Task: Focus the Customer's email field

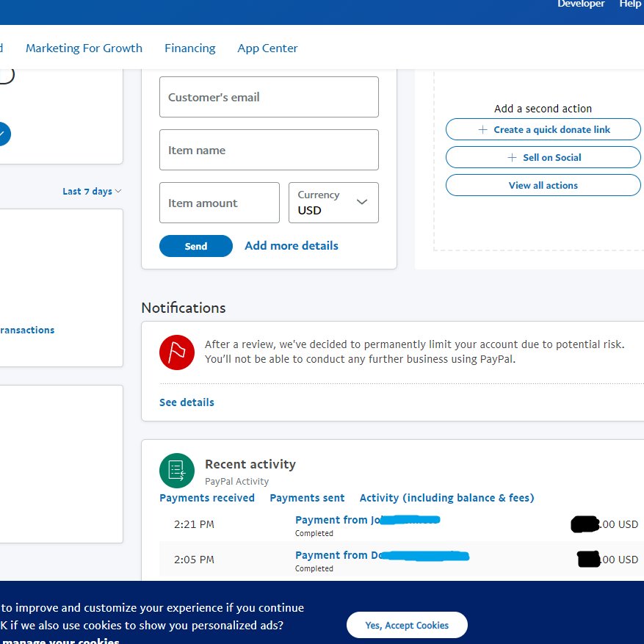Action: (x=269, y=97)
